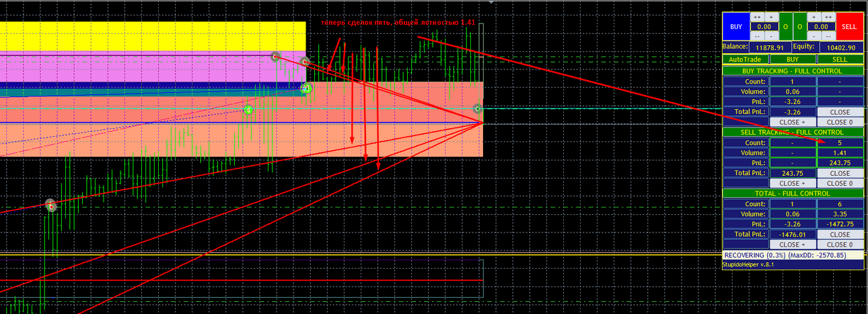The image size is (868, 314).
Task: Click the sell count value 5
Action: click(x=840, y=142)
